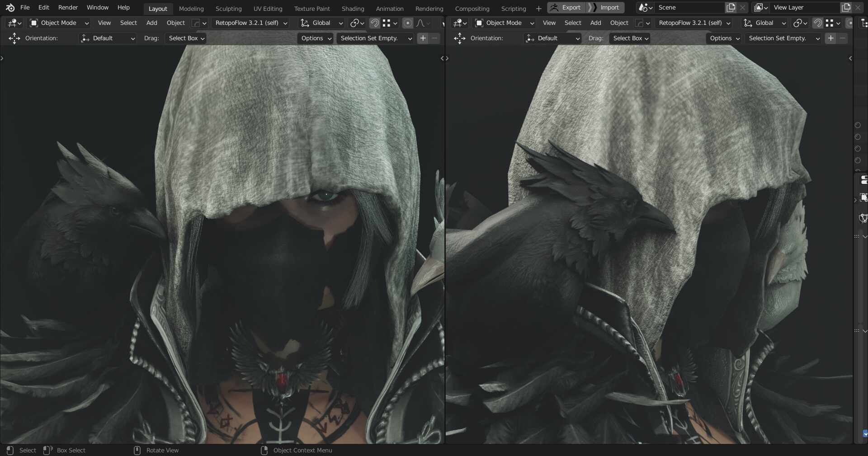Open the RetopoFlow 3.2.1 dropdown in left viewport
Viewport: 868px width, 456px height.
point(250,23)
